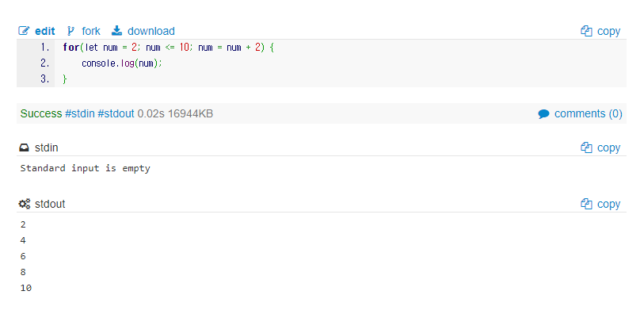Click the closing brace on line 3
This screenshot has height=314, width=644.
point(65,79)
